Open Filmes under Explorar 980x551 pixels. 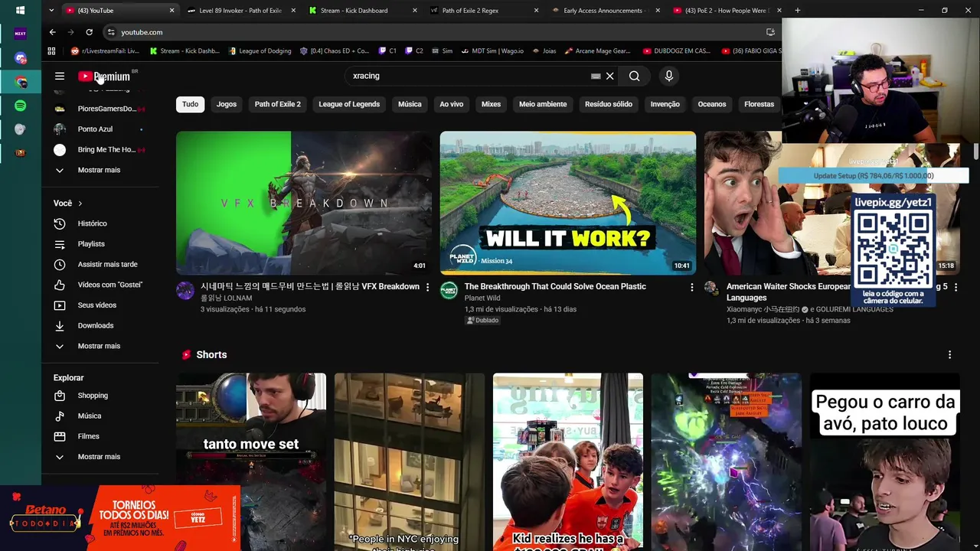[88, 436]
